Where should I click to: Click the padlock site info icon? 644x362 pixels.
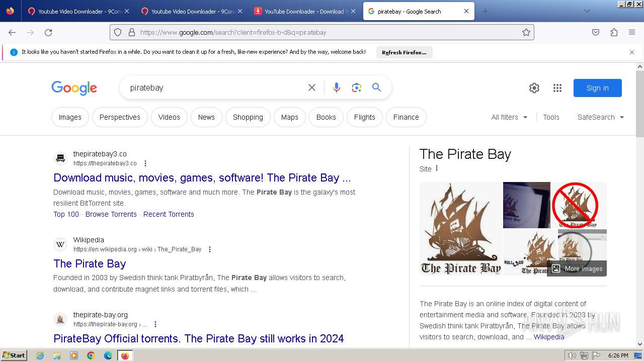pyautogui.click(x=132, y=32)
